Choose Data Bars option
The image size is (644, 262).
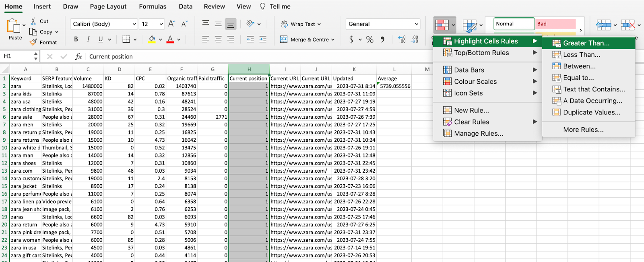coord(487,70)
